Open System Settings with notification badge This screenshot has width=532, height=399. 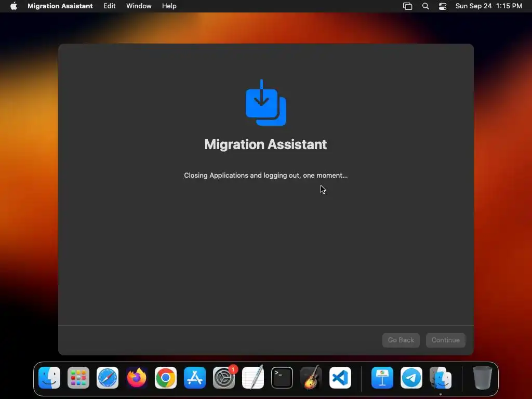(224, 378)
